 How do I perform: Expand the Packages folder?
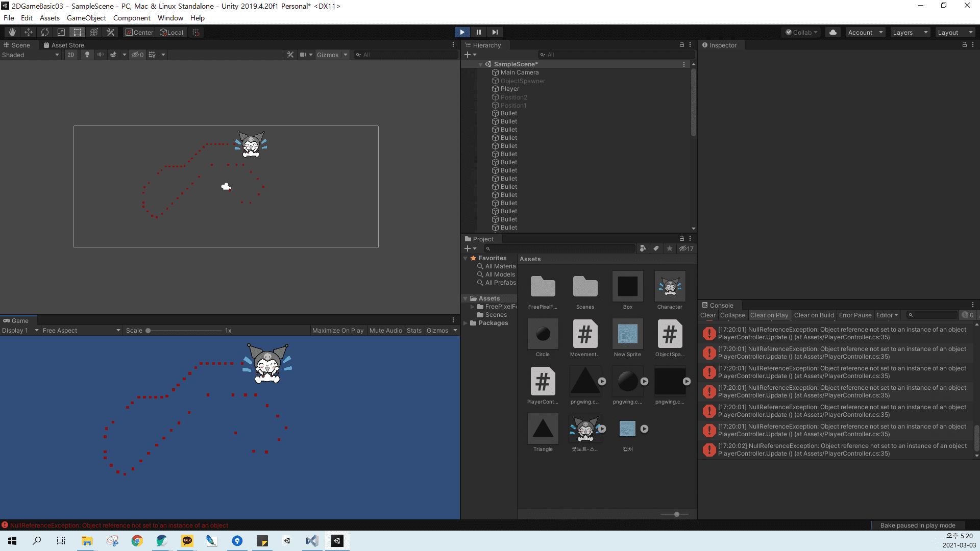click(x=465, y=323)
